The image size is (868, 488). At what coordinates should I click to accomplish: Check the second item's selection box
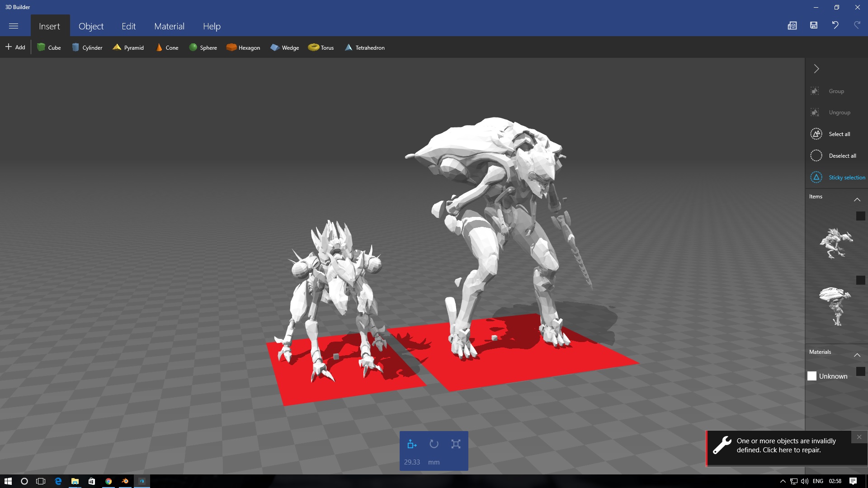click(860, 280)
